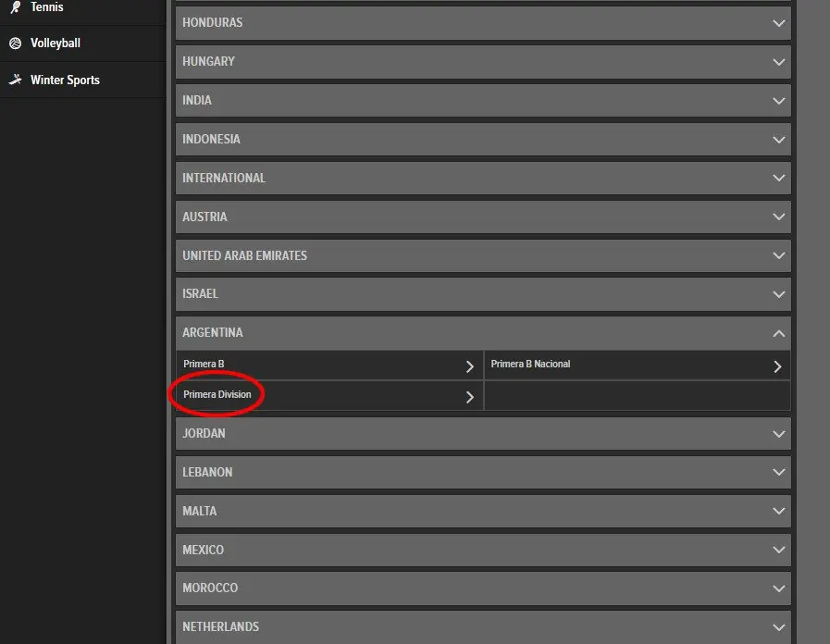Click the UNITED ARAB EMIRATES header text

244,255
